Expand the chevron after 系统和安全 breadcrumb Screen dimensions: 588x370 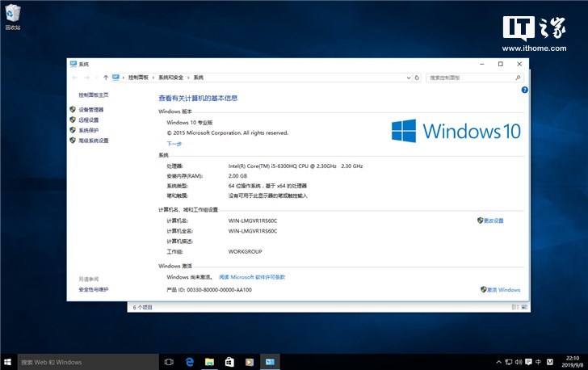coord(188,78)
